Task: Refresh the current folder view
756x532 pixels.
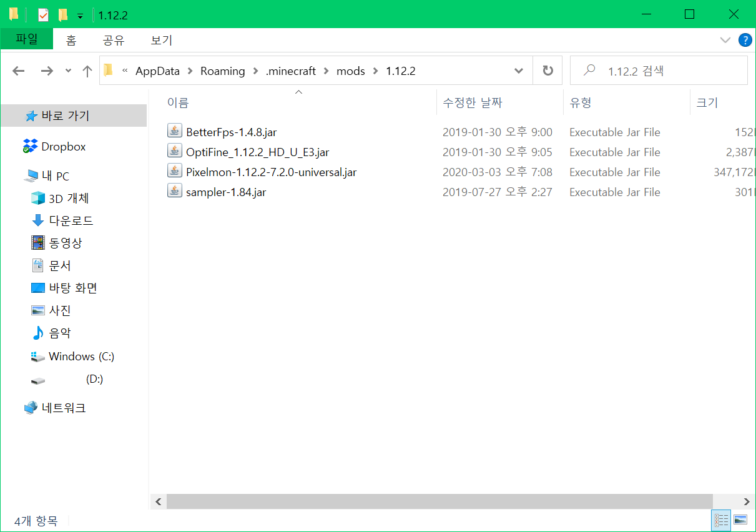Action: pyautogui.click(x=547, y=71)
